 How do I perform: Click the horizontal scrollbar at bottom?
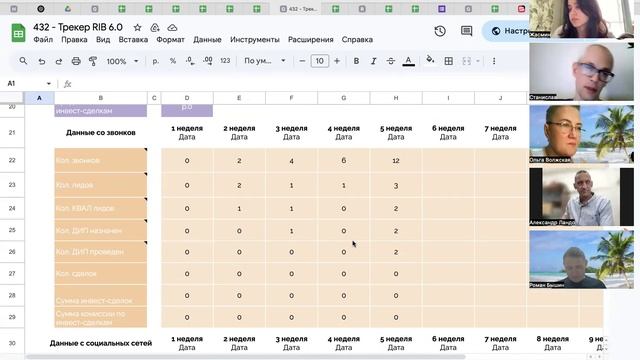pos(245,357)
